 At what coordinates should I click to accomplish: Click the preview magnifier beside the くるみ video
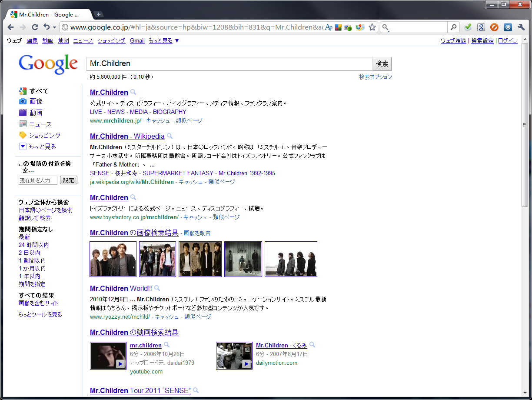click(x=312, y=345)
